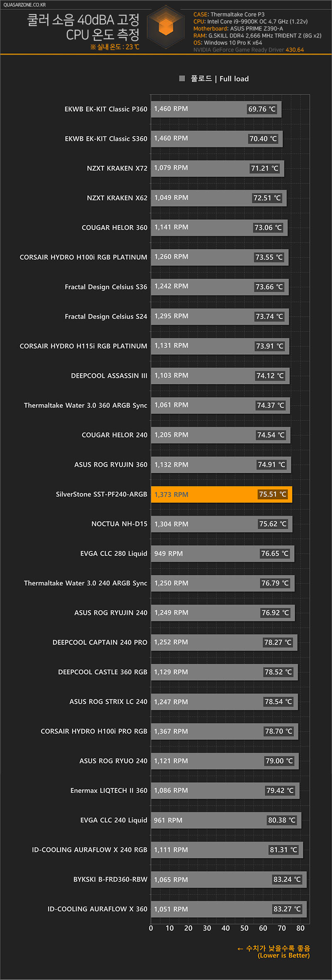Viewport: 332px width, 980px height.
Task: Select the highlighted orange SilverStone SST-PF240-ARGB bar
Action: point(221,494)
